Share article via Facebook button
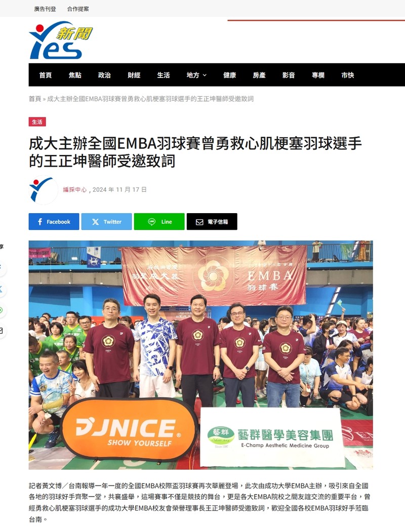This screenshot has width=405, height=532. pos(54,222)
